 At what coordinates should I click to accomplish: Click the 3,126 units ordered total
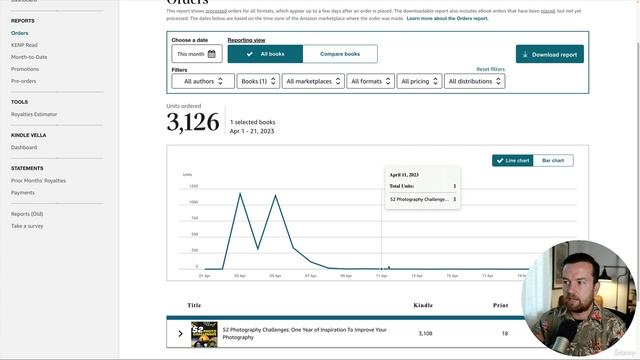[x=193, y=122]
